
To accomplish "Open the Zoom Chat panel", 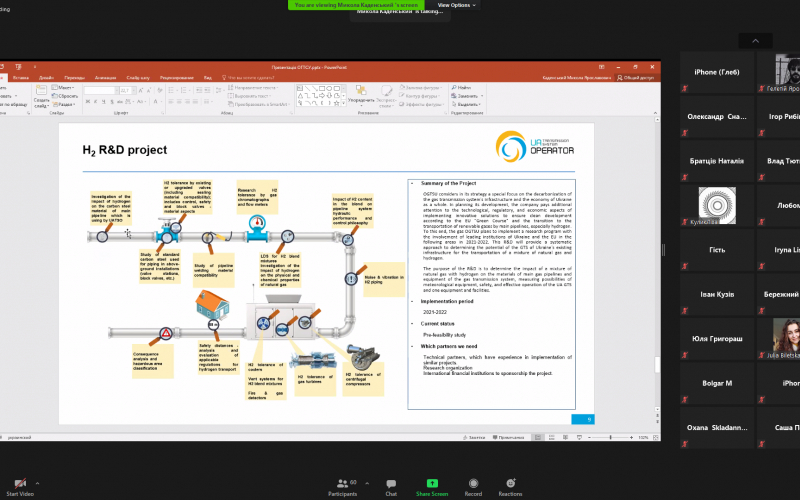I will 391,487.
